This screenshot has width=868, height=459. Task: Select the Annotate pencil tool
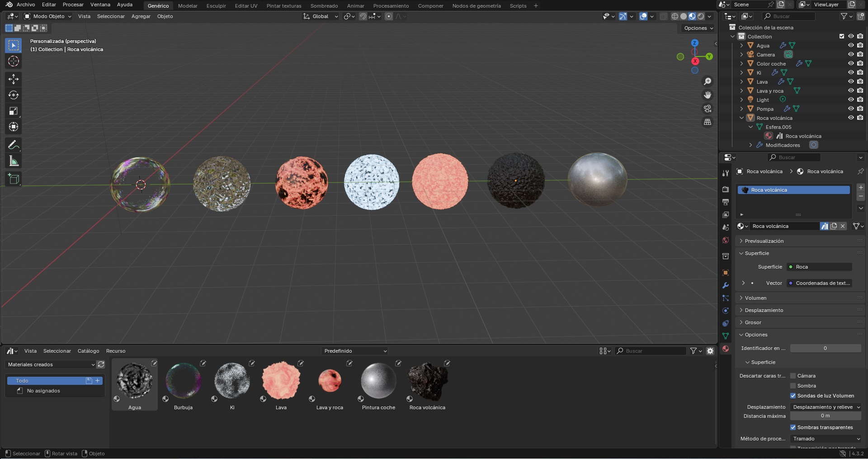[x=13, y=145]
